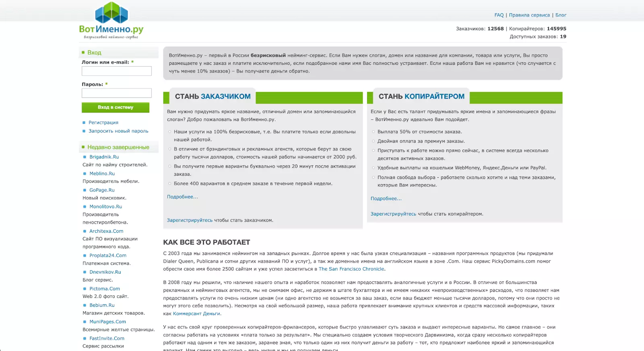Click Подробнее under Стань копирайтером
Screen dimensions: 644x351
pyautogui.click(x=386, y=199)
